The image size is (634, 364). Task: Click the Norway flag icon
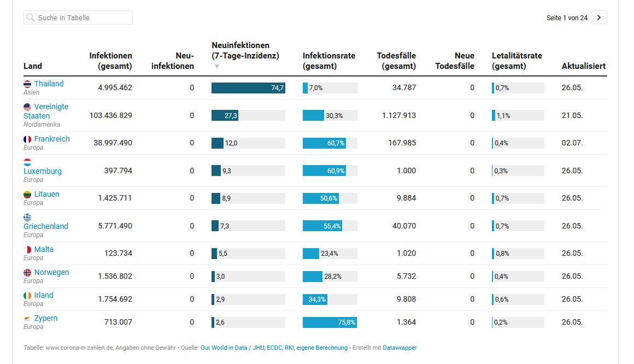pos(27,273)
